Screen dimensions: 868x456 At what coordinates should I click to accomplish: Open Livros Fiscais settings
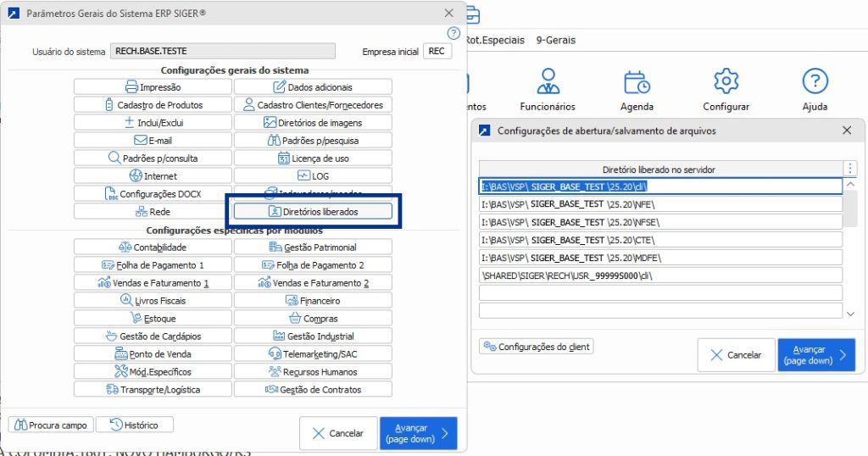[153, 301]
